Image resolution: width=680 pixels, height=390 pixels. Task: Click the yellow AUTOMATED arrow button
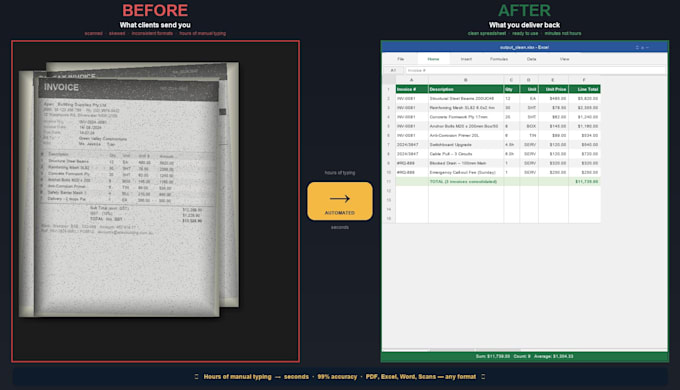tap(340, 201)
